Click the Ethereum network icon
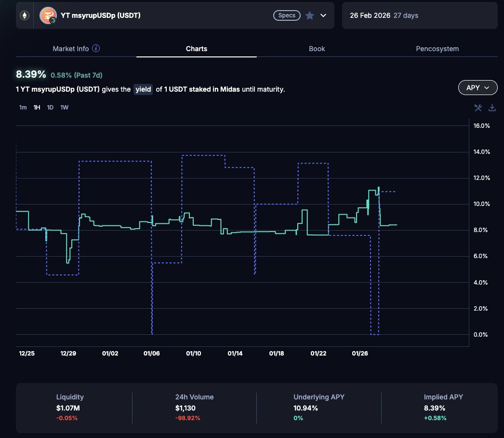Image resolution: width=504 pixels, height=438 pixels. (24, 15)
